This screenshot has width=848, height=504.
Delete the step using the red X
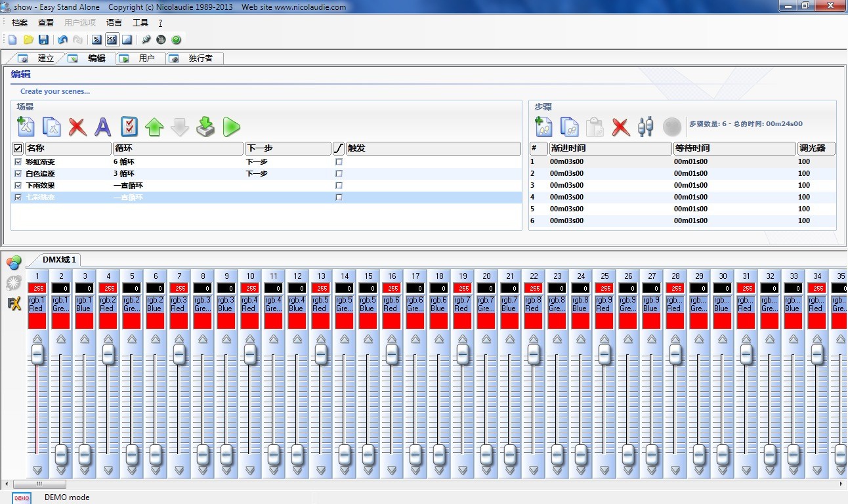620,126
